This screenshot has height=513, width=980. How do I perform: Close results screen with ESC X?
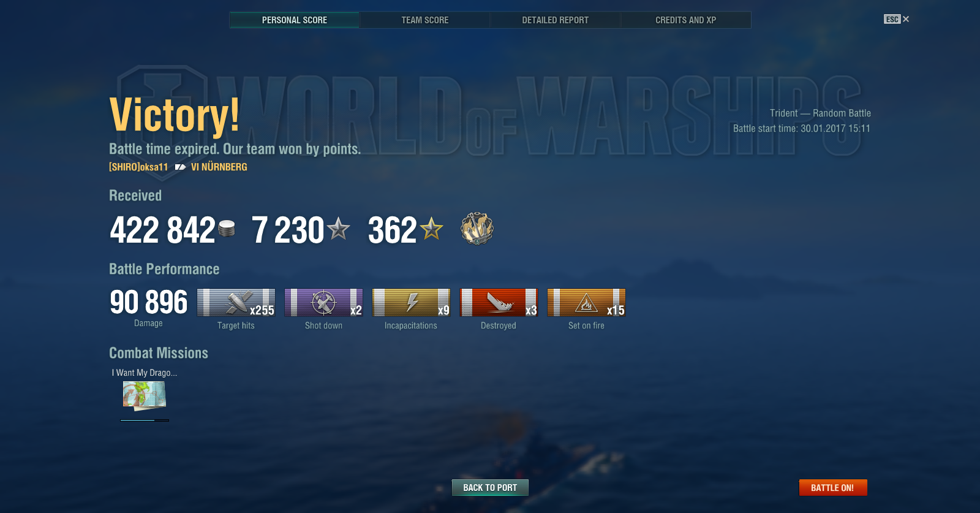(x=897, y=20)
